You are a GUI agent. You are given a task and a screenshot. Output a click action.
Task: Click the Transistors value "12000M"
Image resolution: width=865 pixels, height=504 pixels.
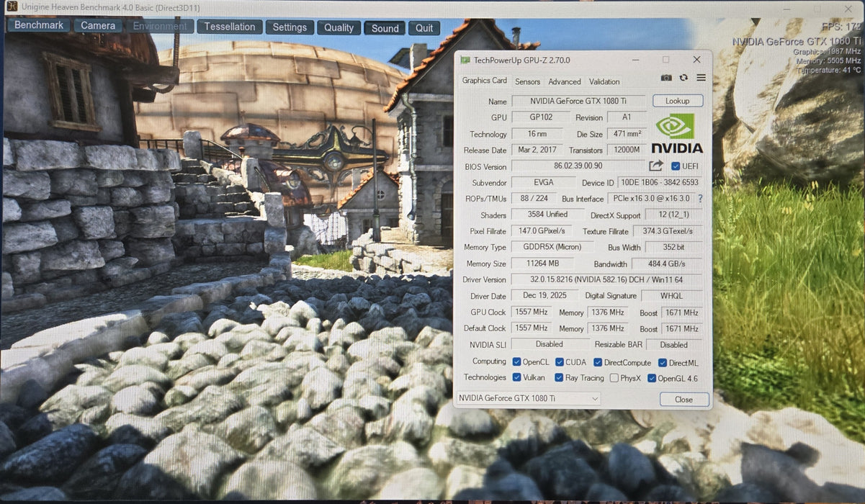point(627,150)
